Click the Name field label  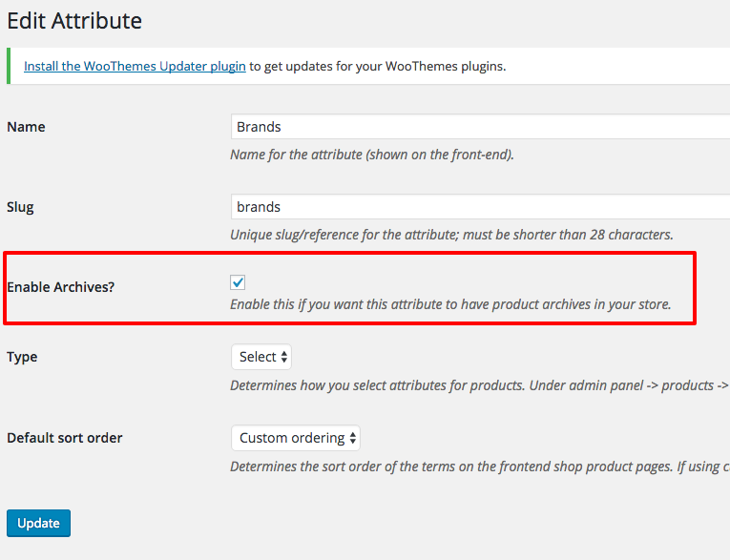26,127
